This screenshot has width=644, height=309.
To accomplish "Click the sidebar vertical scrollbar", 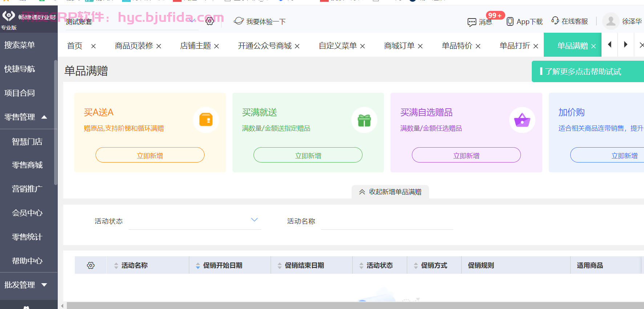I will [x=56, y=123].
